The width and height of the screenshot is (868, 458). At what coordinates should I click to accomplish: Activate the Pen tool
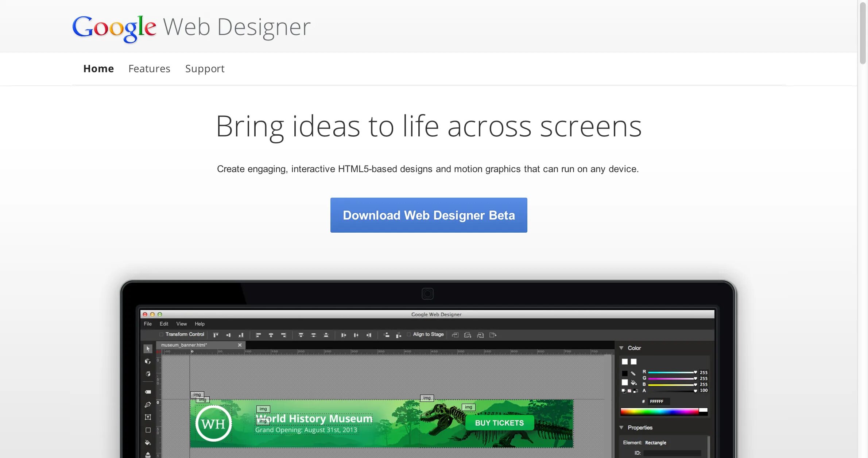coord(148,405)
